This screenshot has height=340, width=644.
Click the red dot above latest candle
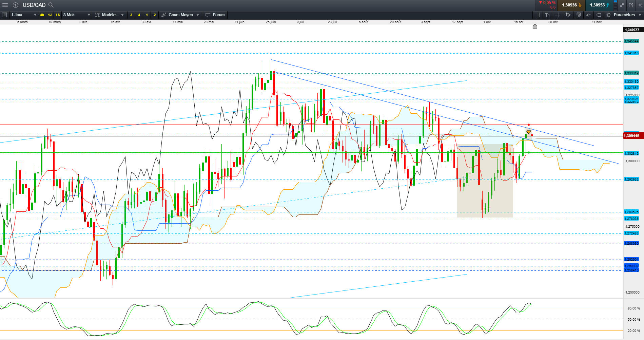tap(529, 125)
